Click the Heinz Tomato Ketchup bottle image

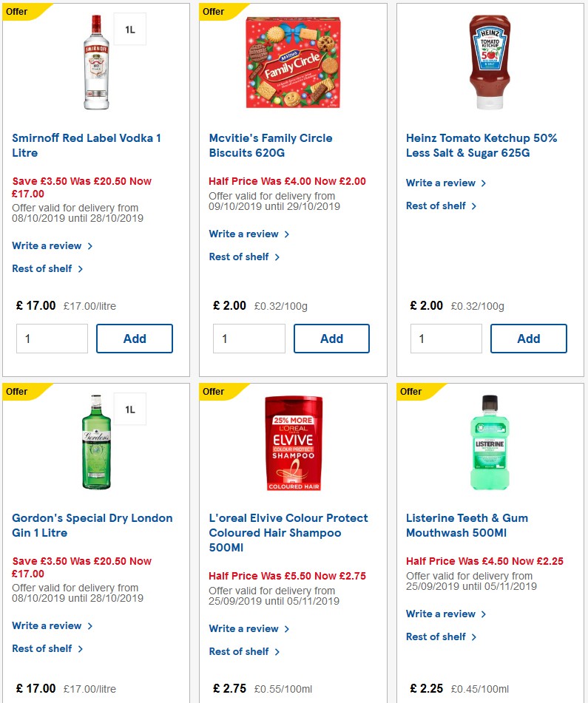490,62
